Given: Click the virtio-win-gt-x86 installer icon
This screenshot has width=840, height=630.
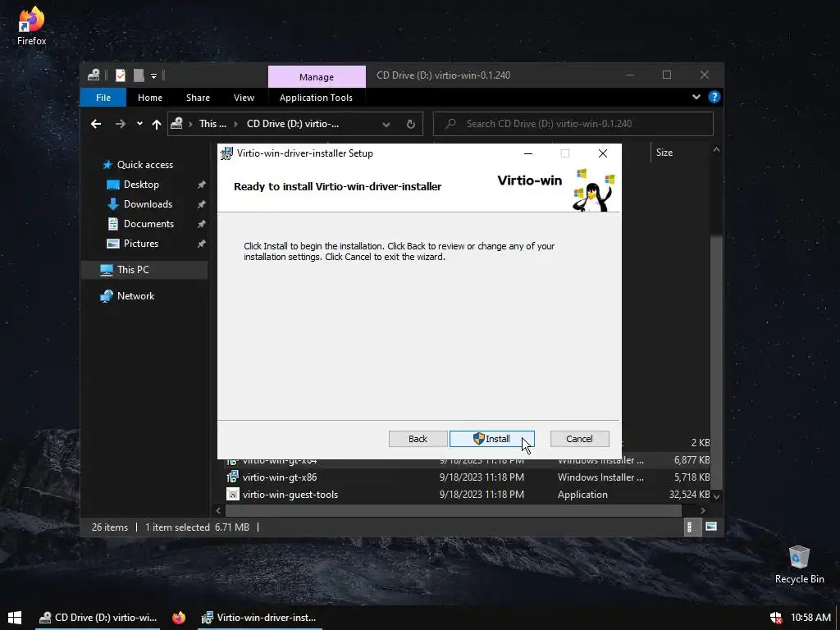Looking at the screenshot, I should pos(232,477).
